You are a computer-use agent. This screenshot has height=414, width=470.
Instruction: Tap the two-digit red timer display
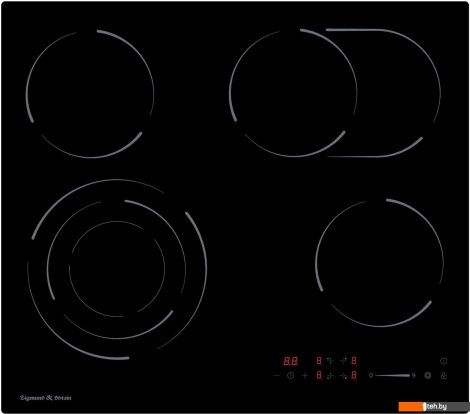(x=291, y=361)
